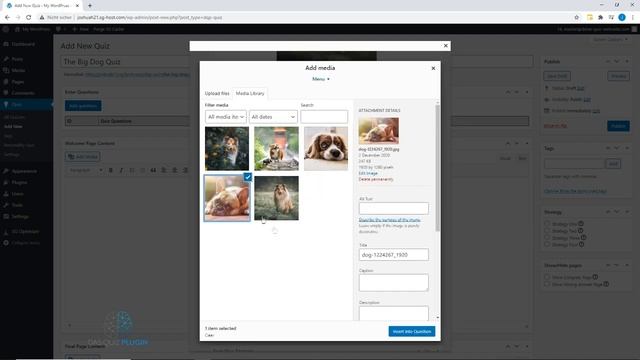
Task: Switch to the Upload files tab
Action: tap(217, 93)
